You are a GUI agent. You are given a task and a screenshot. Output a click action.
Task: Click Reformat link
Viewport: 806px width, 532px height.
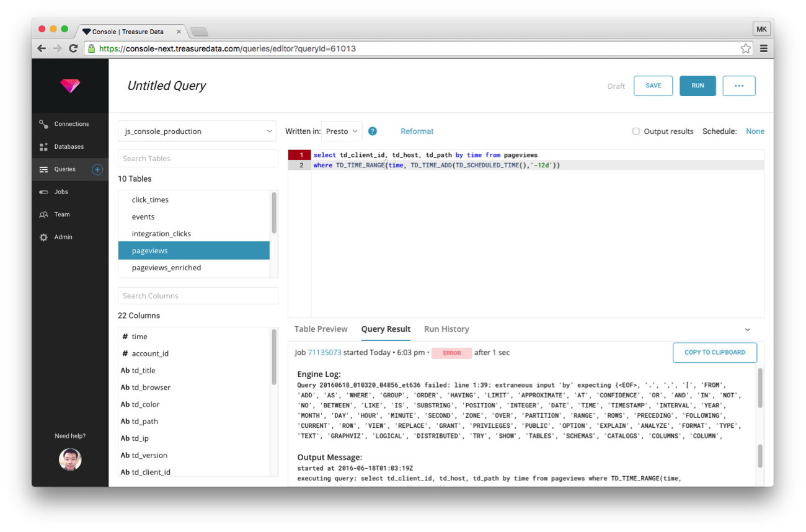point(417,131)
